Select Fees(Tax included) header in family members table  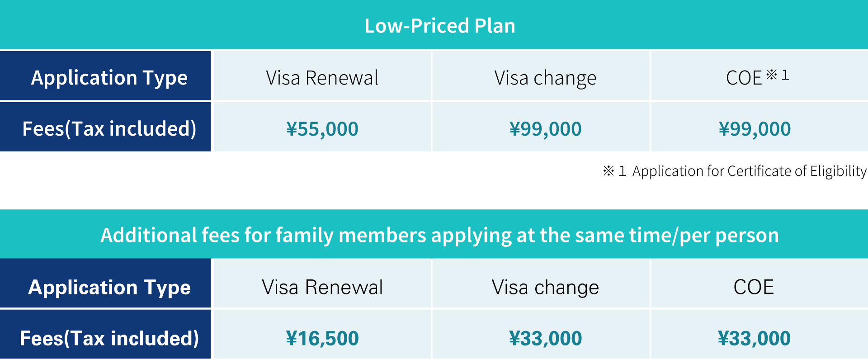(109, 338)
